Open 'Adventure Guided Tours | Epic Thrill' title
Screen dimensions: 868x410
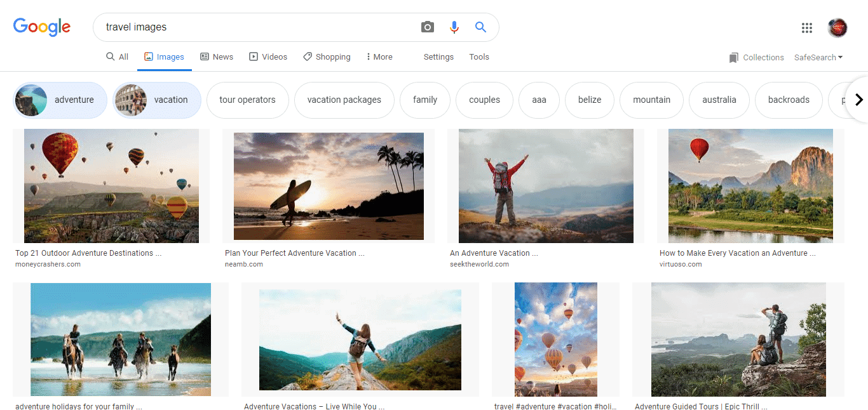pyautogui.click(x=702, y=406)
